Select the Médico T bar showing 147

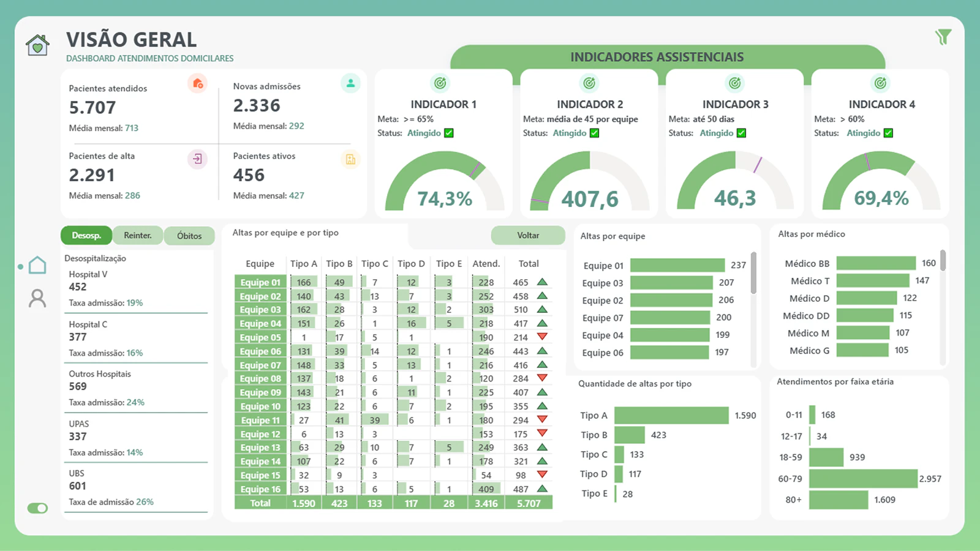[873, 280]
